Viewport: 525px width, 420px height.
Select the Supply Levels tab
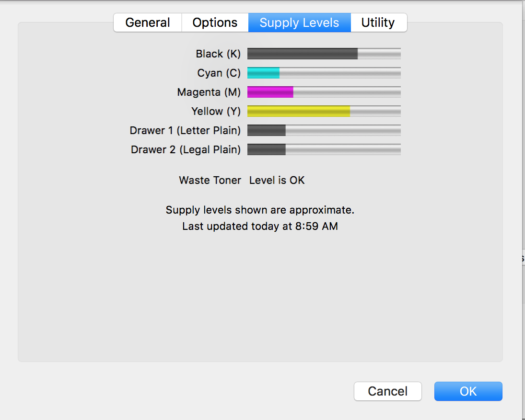[299, 23]
